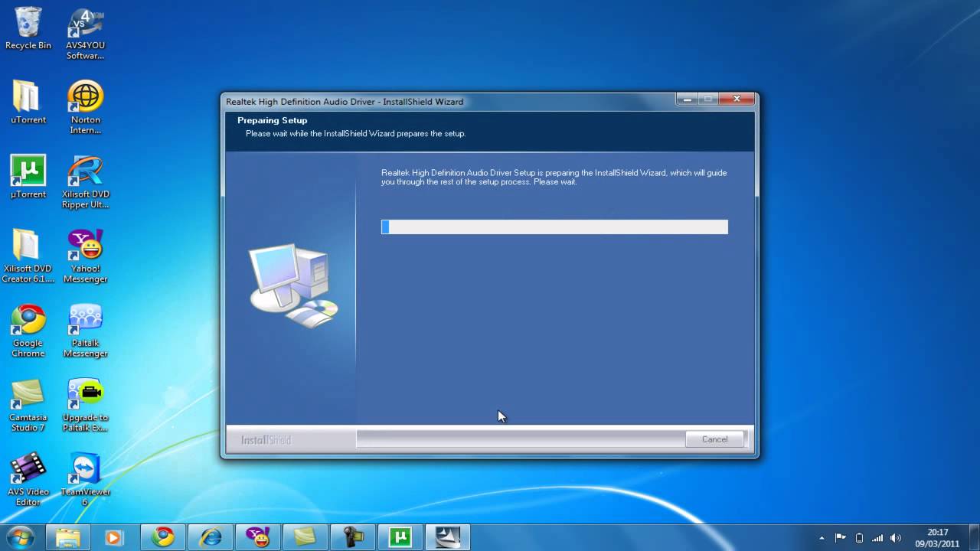Switch to µTorrent in the taskbar

[400, 537]
